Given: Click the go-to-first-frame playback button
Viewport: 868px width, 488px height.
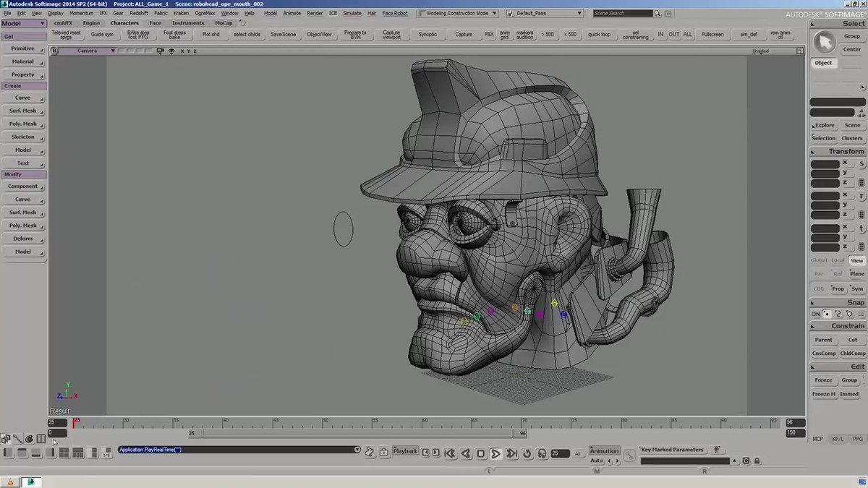Looking at the screenshot, I should 449,453.
